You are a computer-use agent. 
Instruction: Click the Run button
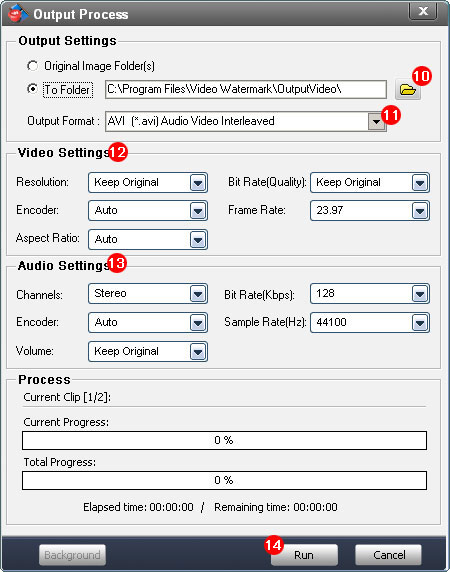click(304, 555)
